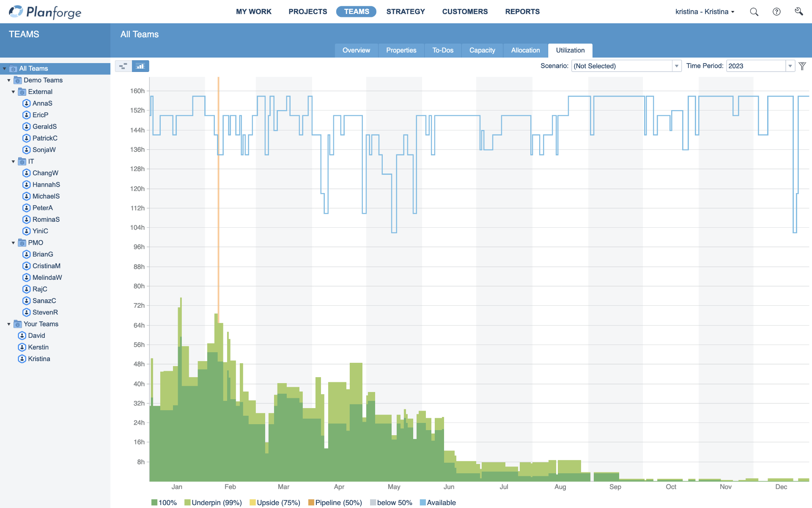Click the wrench settings icon
The width and height of the screenshot is (812, 508).
click(798, 11)
